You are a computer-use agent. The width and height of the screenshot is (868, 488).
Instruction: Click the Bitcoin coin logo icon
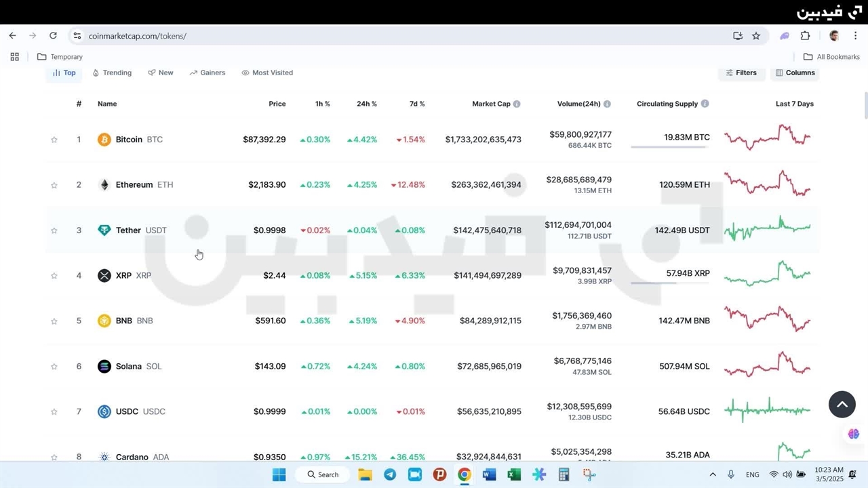tap(104, 140)
